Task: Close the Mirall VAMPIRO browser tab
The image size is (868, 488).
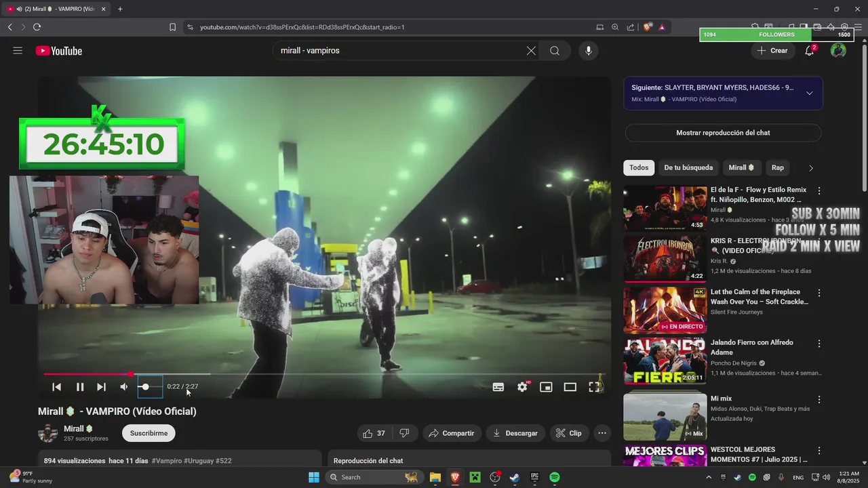Action: pyautogui.click(x=104, y=9)
